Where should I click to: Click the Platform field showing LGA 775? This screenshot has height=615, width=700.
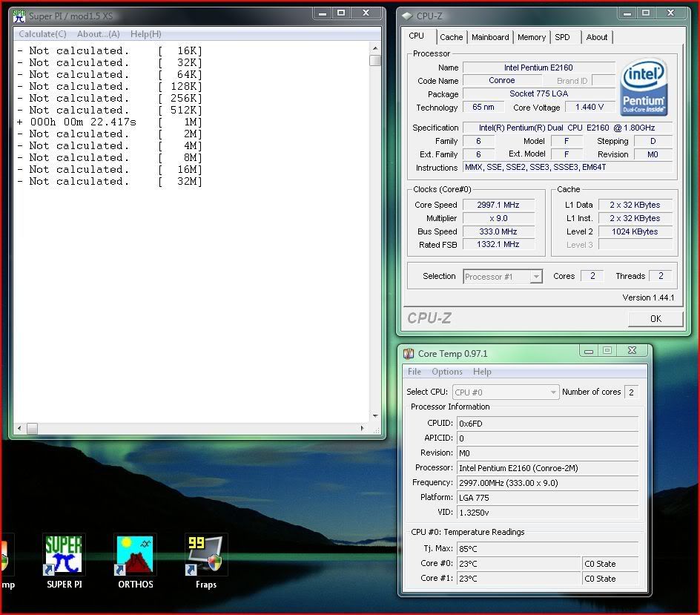(x=547, y=498)
